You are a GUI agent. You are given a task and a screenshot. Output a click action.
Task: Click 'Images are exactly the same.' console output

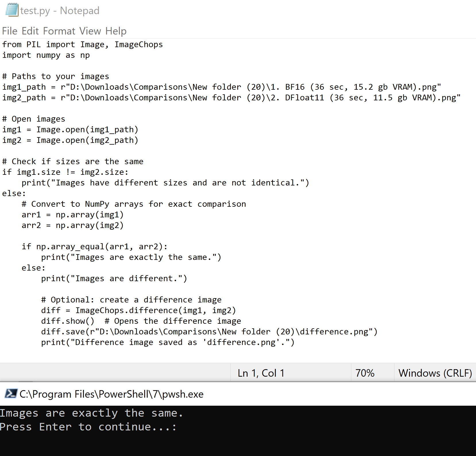click(91, 413)
